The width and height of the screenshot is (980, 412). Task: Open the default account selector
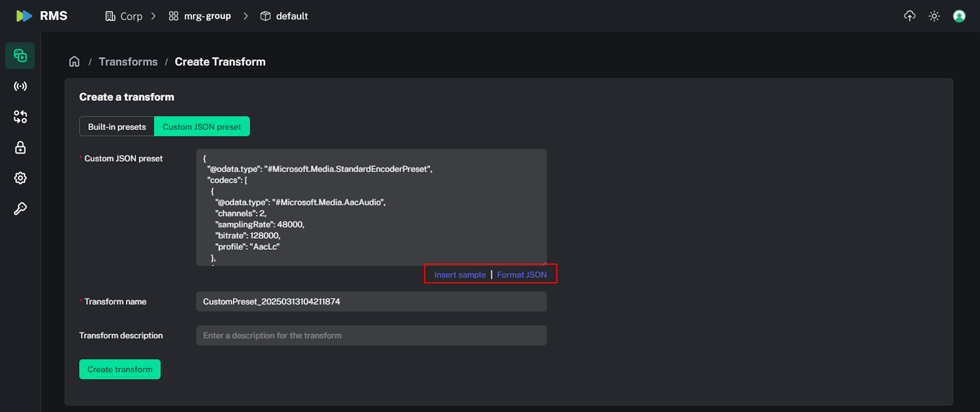[284, 16]
